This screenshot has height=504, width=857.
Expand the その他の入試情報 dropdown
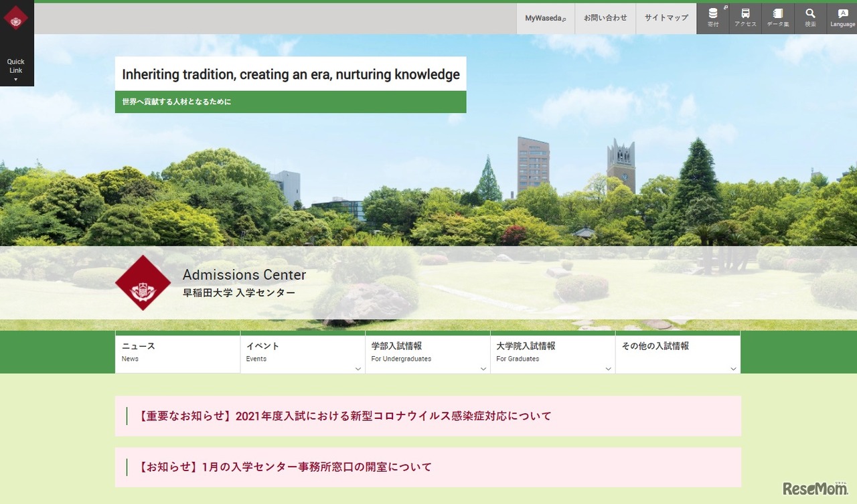733,369
